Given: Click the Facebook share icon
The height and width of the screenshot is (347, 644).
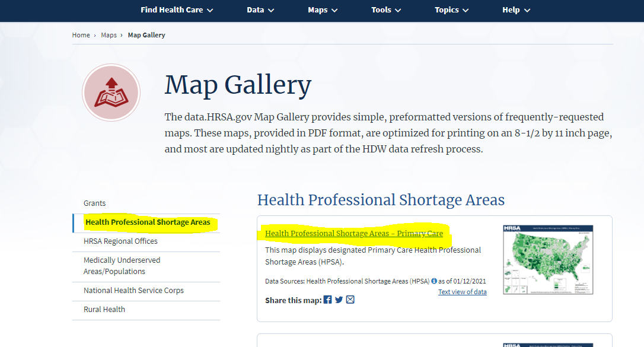Looking at the screenshot, I should (327, 300).
